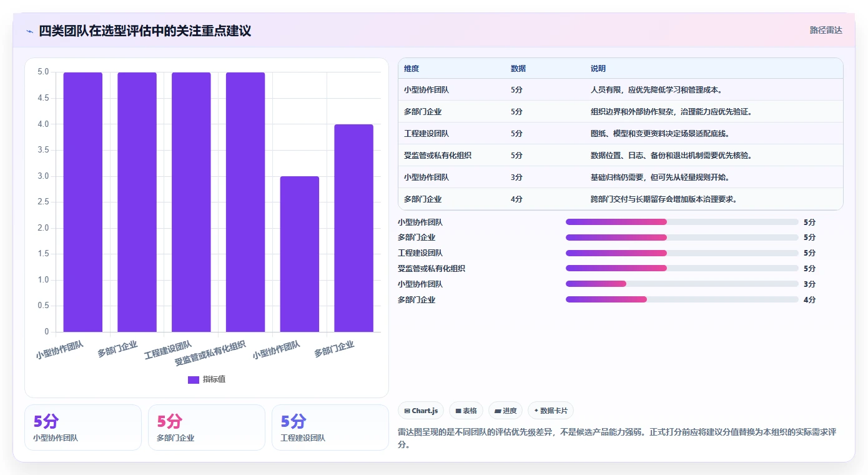Click the 受监管或私有化组织 5分 progress bar
The width and height of the screenshot is (868, 475).
click(x=682, y=268)
